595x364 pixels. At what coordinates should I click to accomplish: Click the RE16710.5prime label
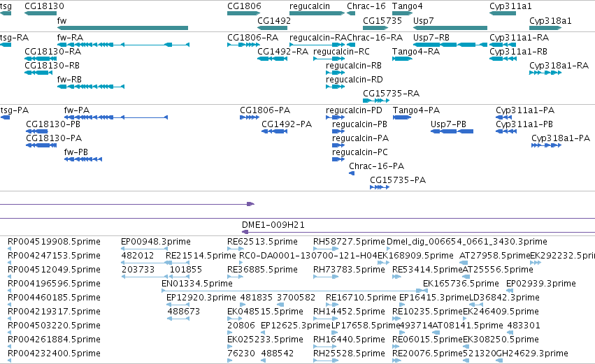coord(361,297)
